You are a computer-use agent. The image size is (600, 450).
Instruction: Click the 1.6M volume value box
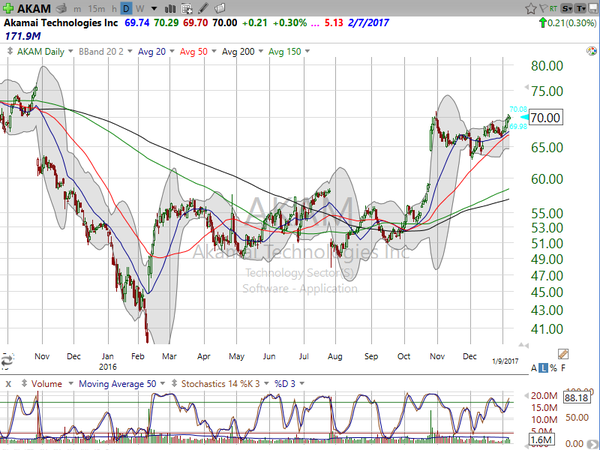coord(541,440)
